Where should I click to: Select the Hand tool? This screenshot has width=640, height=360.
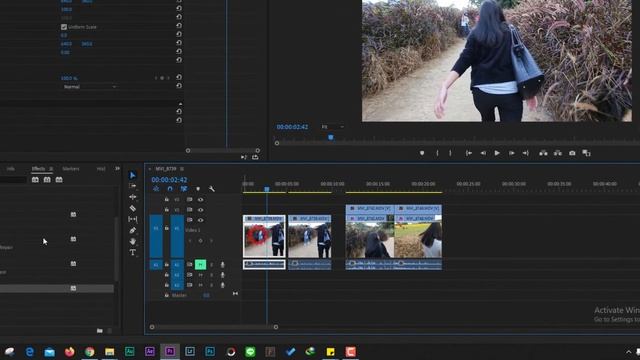tap(133, 241)
